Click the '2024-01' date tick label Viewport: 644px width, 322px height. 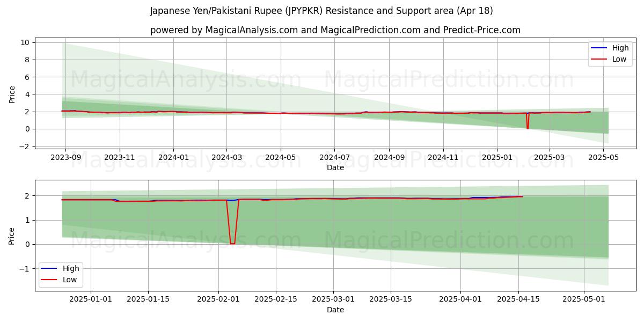173,158
